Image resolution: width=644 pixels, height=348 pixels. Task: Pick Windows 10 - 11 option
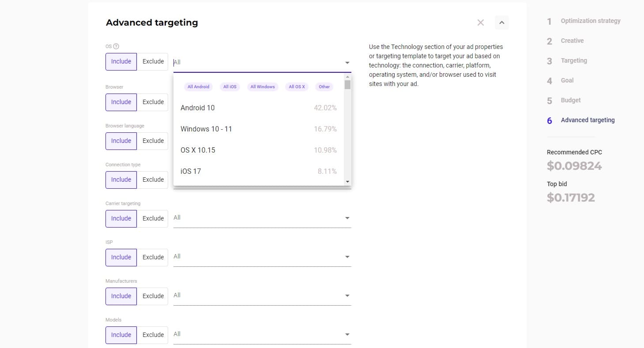pos(259,129)
